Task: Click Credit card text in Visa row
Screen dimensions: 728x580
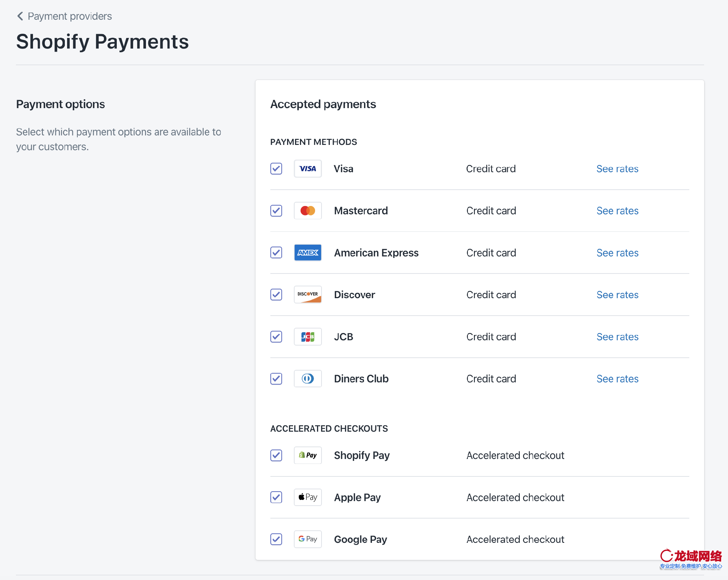Action: pyautogui.click(x=491, y=169)
